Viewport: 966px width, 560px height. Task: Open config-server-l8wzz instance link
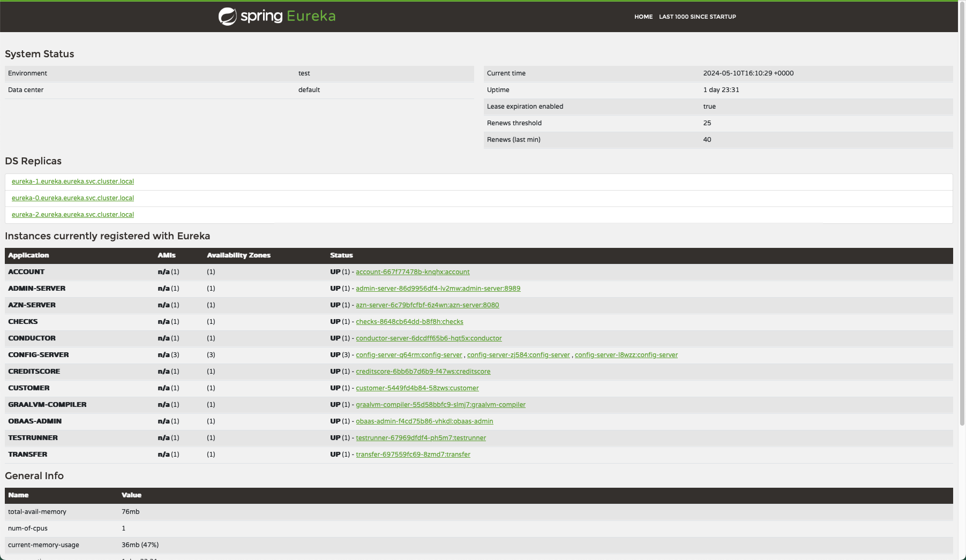(x=626, y=354)
